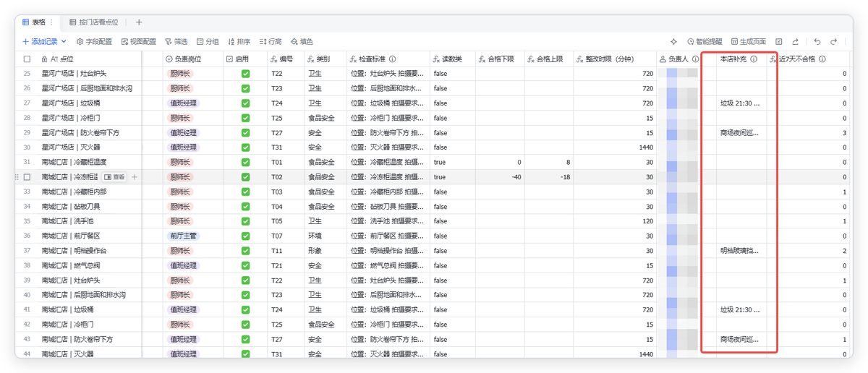Click 生成页面 to generate a page
Image resolution: width=868 pixels, height=373 pixels.
coord(749,42)
